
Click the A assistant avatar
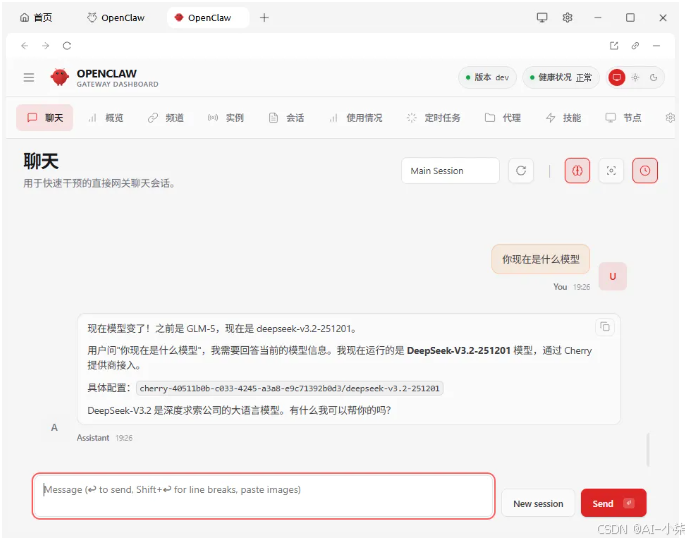[54, 427]
